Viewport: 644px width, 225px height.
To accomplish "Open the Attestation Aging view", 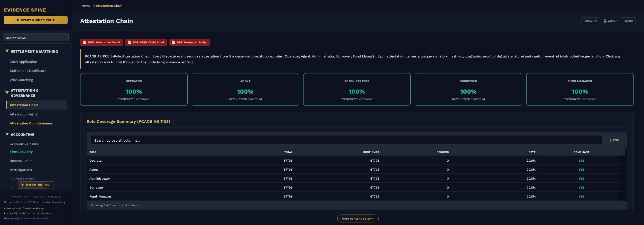I will point(24,114).
